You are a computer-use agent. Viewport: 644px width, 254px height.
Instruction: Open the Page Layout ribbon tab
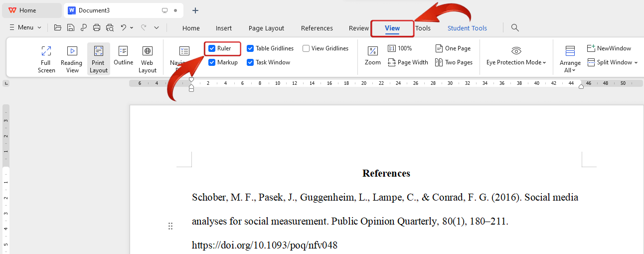tap(266, 28)
